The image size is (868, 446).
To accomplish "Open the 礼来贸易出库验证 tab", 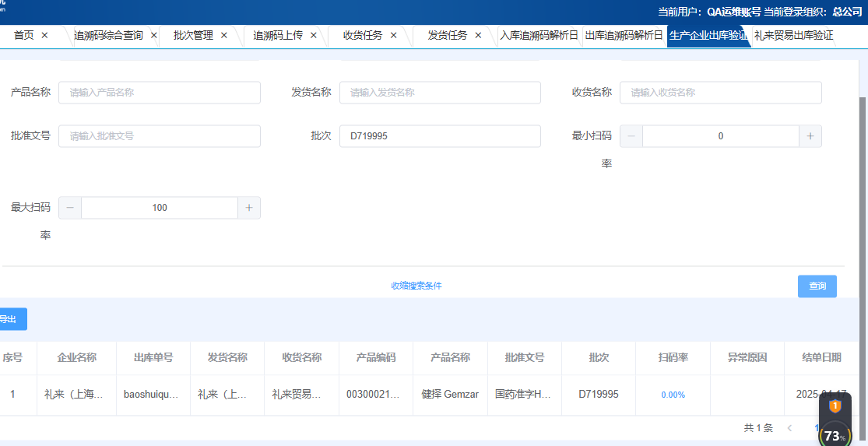I will coord(793,35).
